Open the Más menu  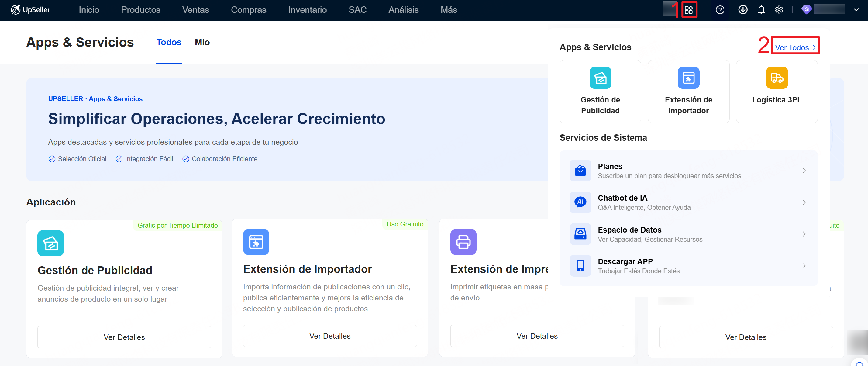click(449, 10)
